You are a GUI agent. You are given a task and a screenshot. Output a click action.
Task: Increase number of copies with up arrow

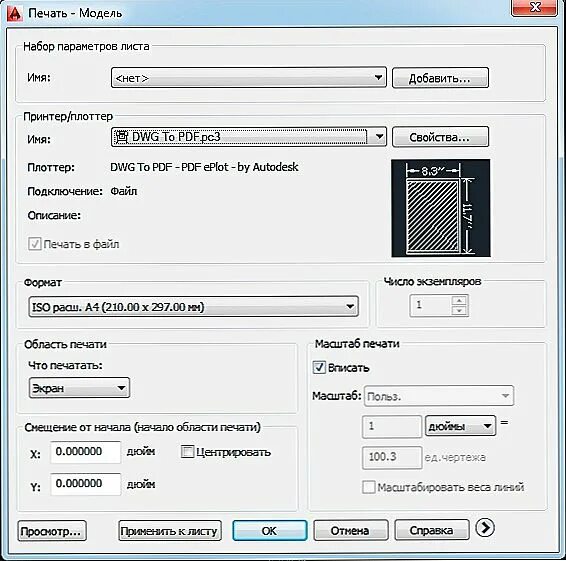pyautogui.click(x=459, y=300)
